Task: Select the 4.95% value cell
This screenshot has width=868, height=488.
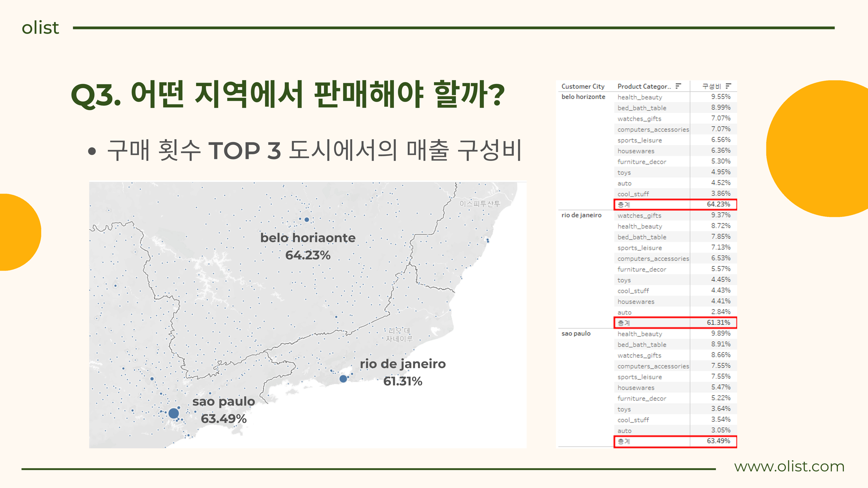Action: [721, 172]
